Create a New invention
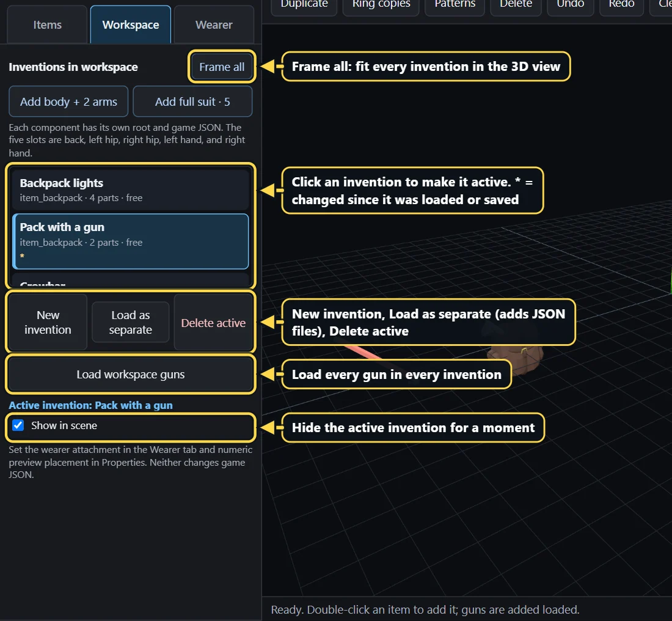The width and height of the screenshot is (672, 621). tap(48, 323)
